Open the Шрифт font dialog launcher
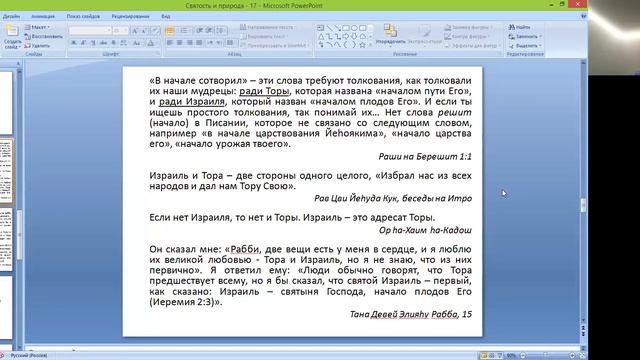The width and height of the screenshot is (640, 360). (x=158, y=53)
